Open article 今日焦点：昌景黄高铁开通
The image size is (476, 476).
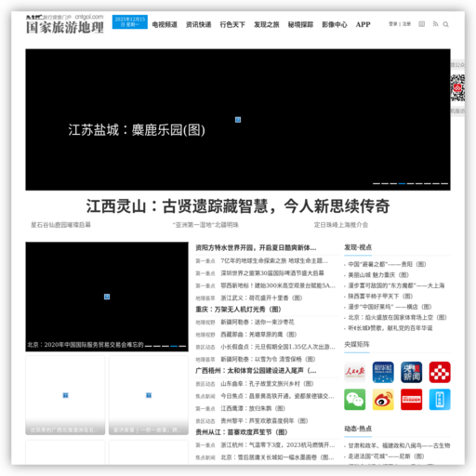coord(277,396)
